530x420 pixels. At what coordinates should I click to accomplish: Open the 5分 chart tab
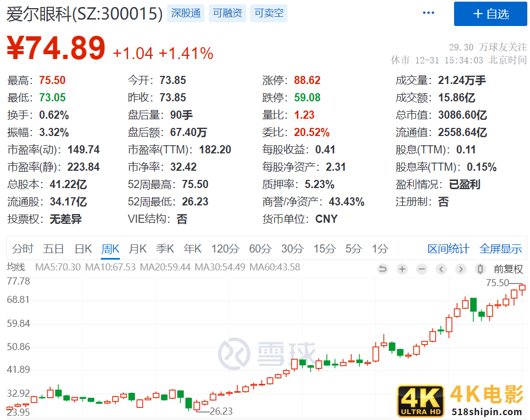pyautogui.click(x=354, y=249)
